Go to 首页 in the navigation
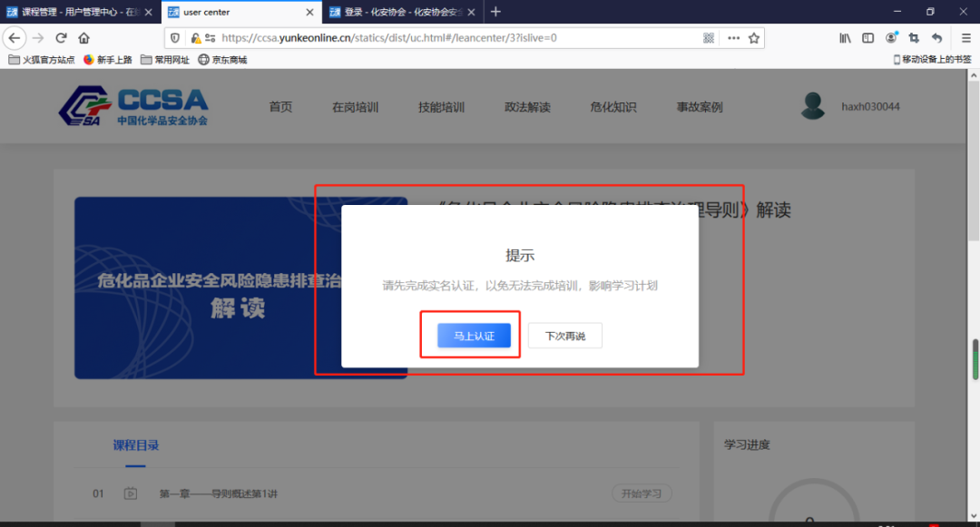Screen dimensions: 980x527 (280, 107)
